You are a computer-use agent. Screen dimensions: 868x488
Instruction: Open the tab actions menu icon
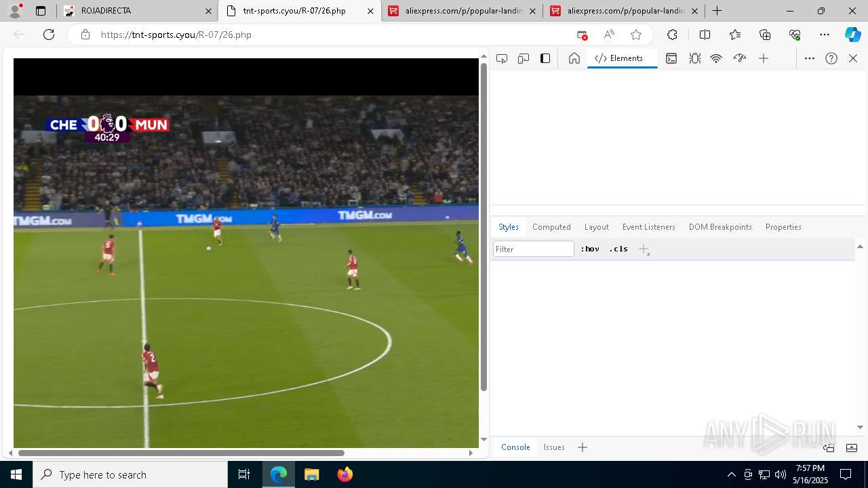(41, 11)
